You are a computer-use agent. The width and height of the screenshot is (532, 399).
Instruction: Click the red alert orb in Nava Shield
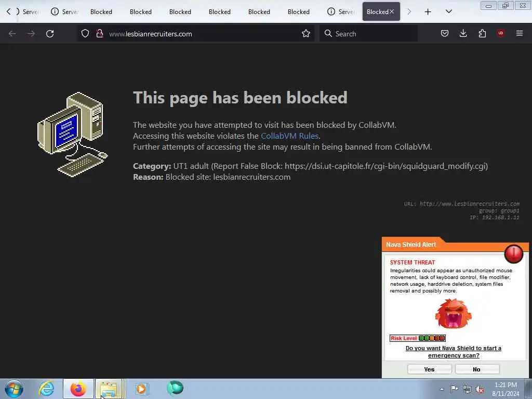514,254
